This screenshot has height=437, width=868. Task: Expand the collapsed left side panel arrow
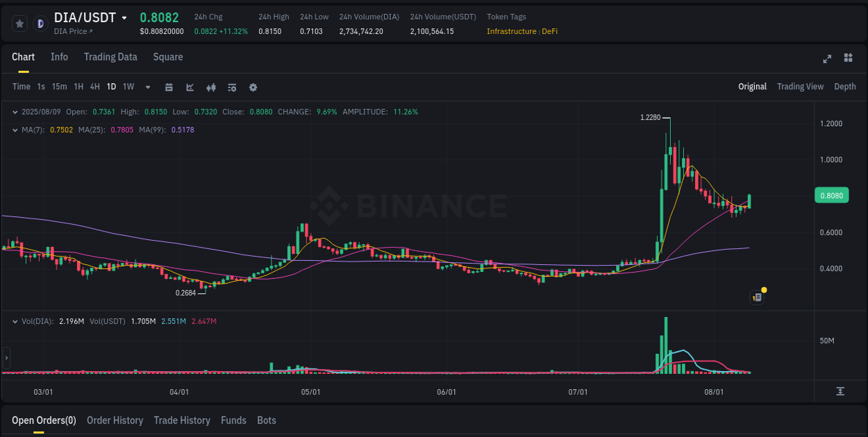[6, 358]
